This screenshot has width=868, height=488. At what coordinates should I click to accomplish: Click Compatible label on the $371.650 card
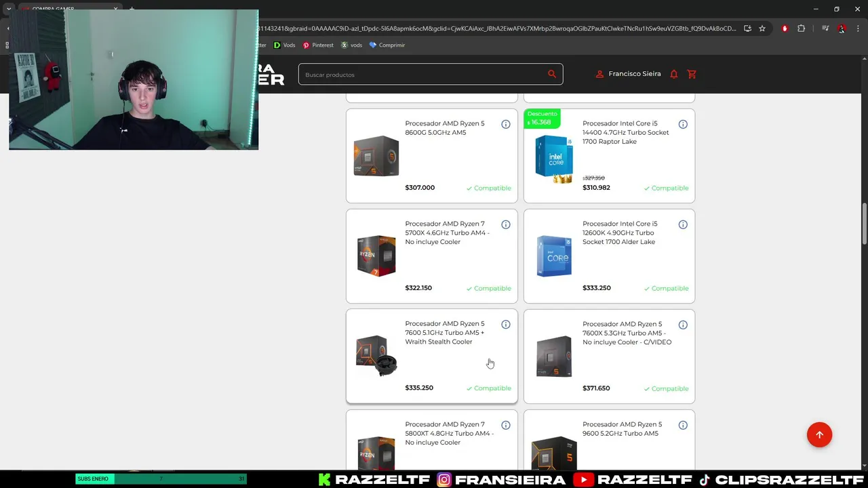[666, 388]
